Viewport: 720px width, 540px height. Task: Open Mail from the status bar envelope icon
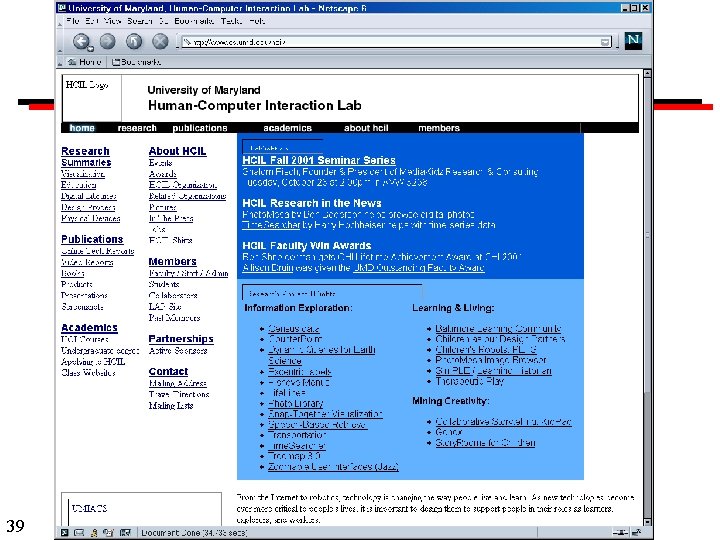click(x=79, y=533)
